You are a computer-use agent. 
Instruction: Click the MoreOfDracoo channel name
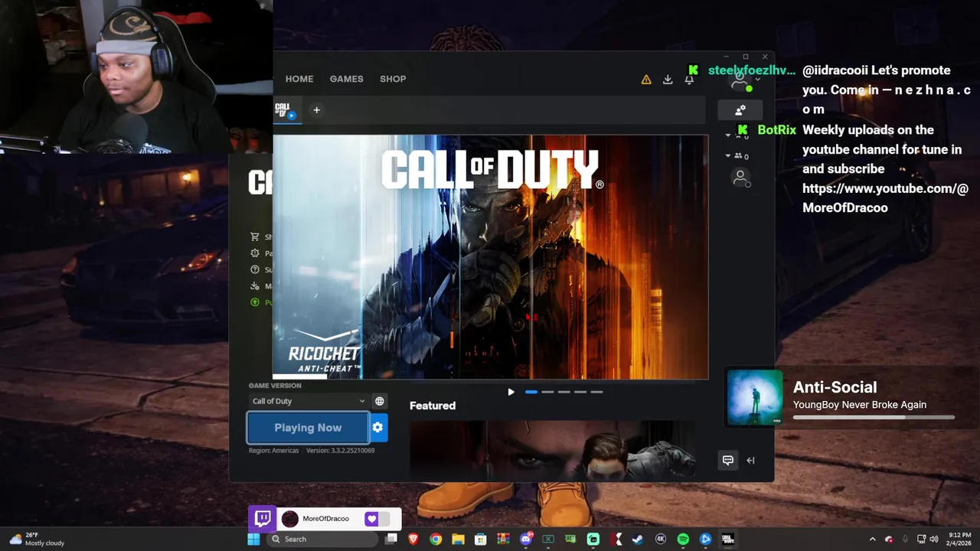325,519
